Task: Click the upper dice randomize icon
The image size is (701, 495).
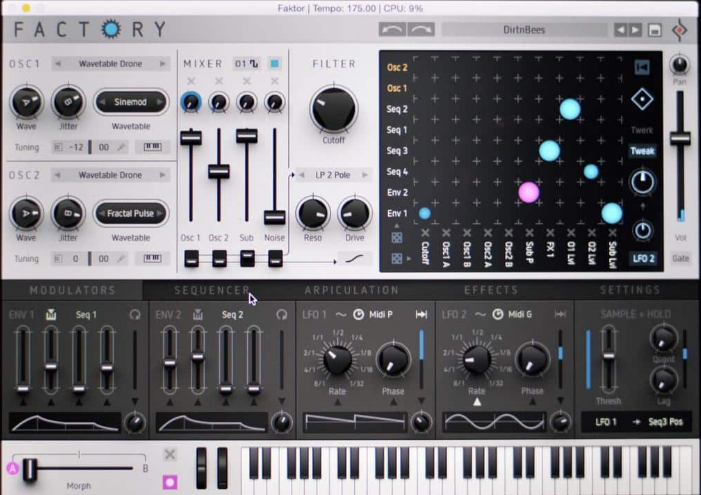Action: point(397,237)
